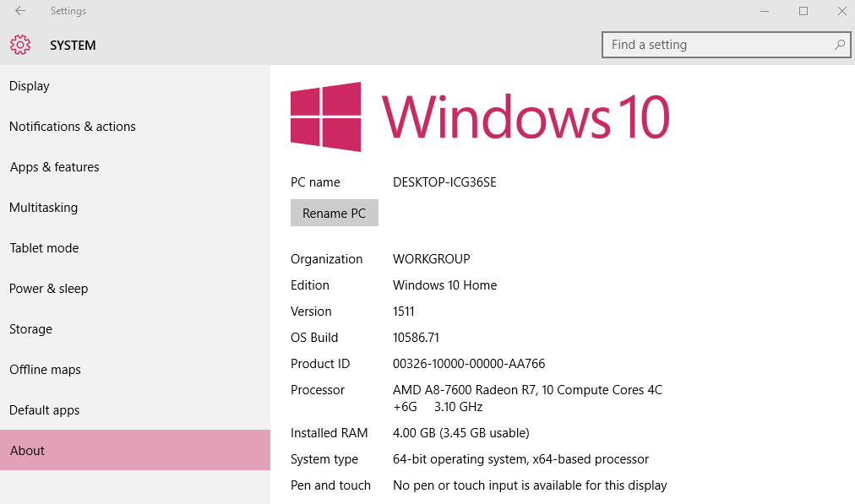Open Default apps settings
Viewport: 855px width, 504px height.
click(135, 410)
